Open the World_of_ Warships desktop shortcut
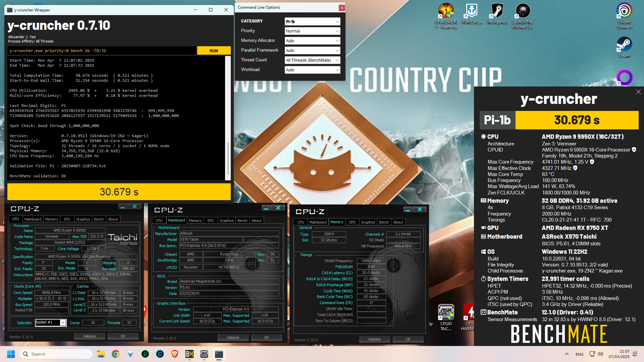The width and height of the screenshot is (644, 362). point(471,13)
